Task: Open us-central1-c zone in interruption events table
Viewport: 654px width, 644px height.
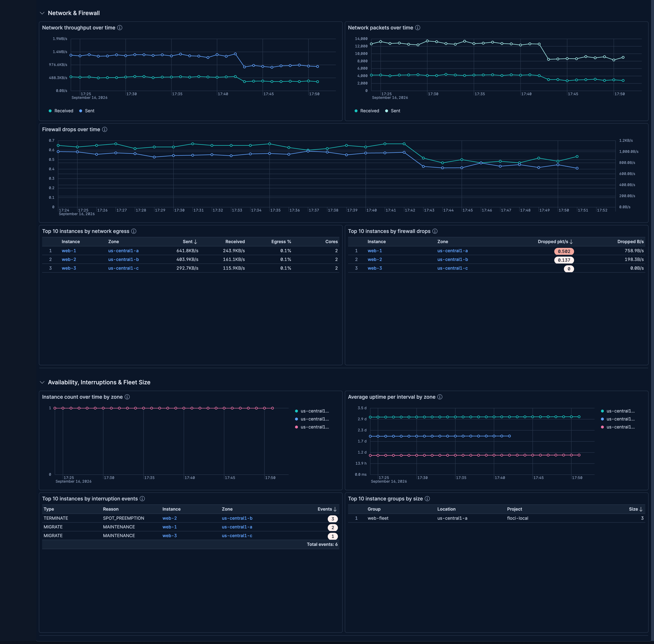Action: (237, 536)
